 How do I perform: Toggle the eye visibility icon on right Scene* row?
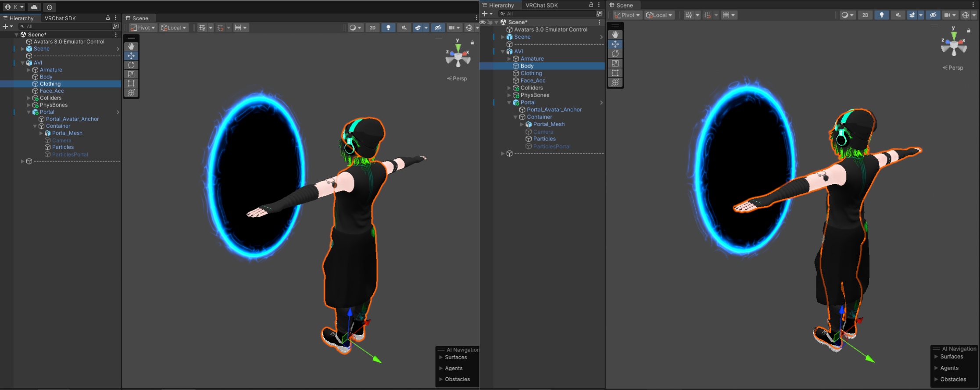(x=483, y=22)
